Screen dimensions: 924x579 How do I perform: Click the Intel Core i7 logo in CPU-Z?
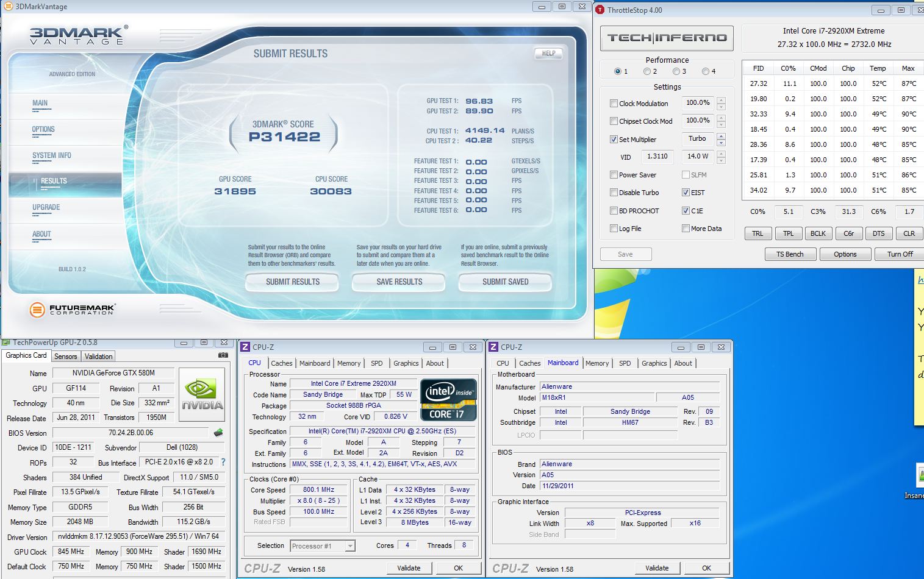pos(448,400)
